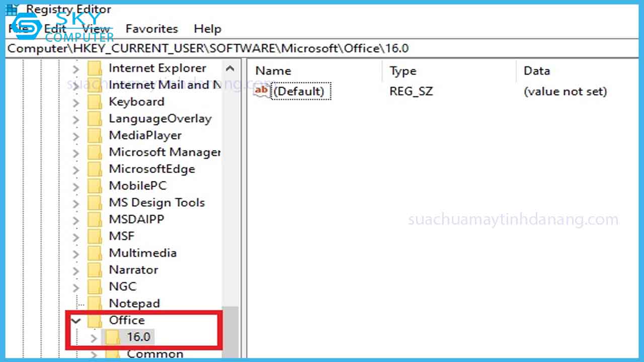644x362 pixels.
Task: Click the NGC folder icon
Action: click(95, 287)
